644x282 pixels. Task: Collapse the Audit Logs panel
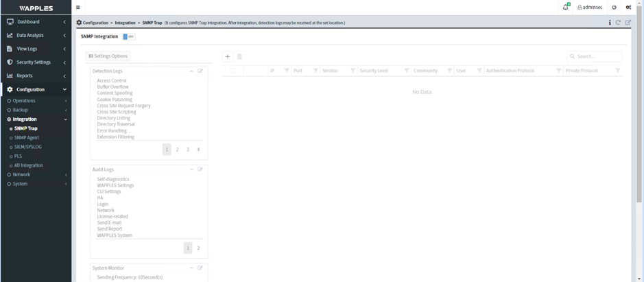tap(191, 169)
